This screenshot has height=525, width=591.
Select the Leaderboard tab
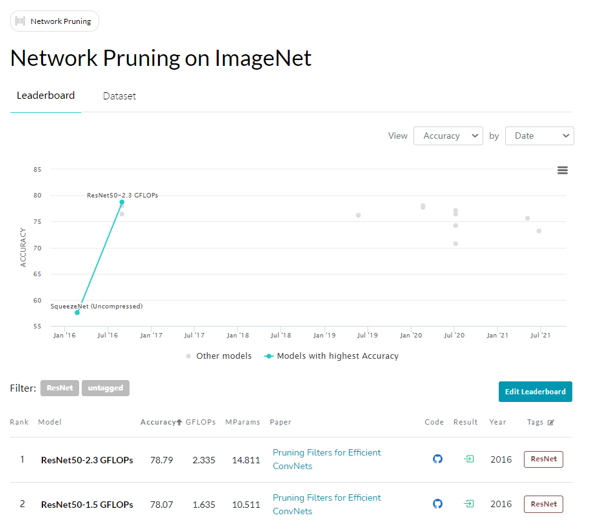[x=46, y=95]
